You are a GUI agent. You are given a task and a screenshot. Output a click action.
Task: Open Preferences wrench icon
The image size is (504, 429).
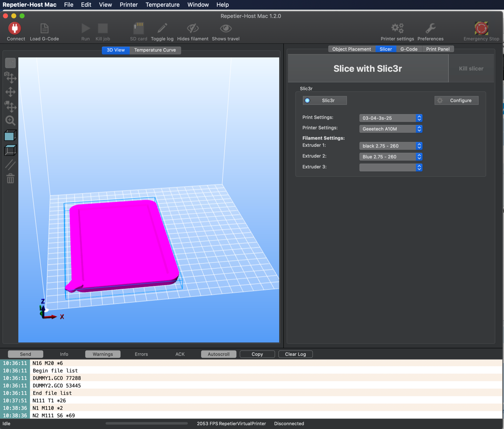(x=430, y=29)
